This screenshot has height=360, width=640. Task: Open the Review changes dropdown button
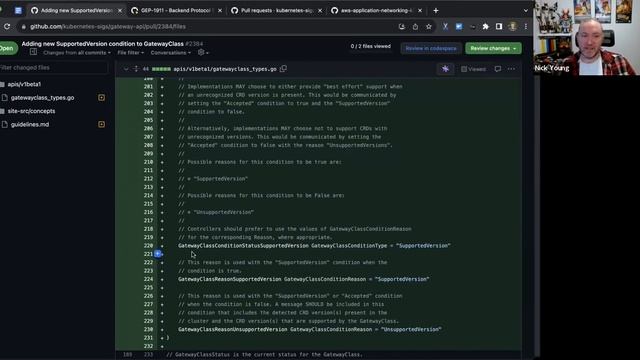point(493,48)
